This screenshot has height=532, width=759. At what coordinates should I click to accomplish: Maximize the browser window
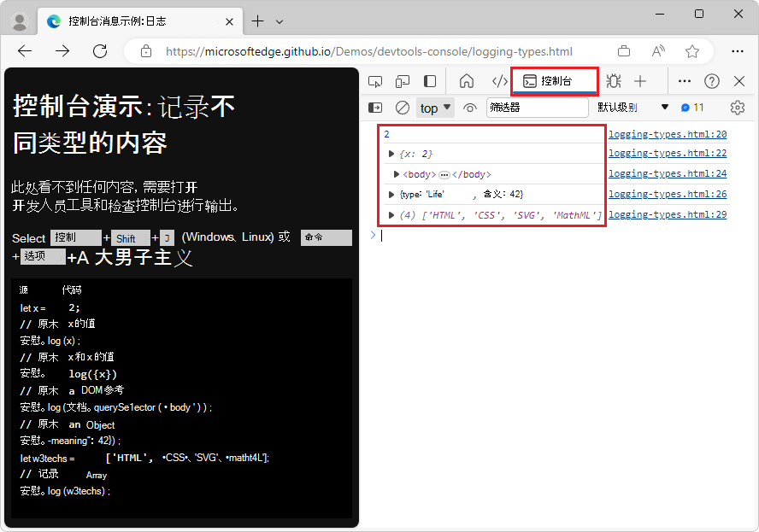(699, 14)
